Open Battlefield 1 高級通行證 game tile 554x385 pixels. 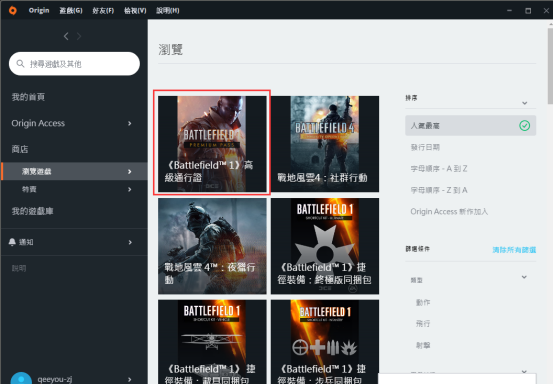tap(212, 144)
